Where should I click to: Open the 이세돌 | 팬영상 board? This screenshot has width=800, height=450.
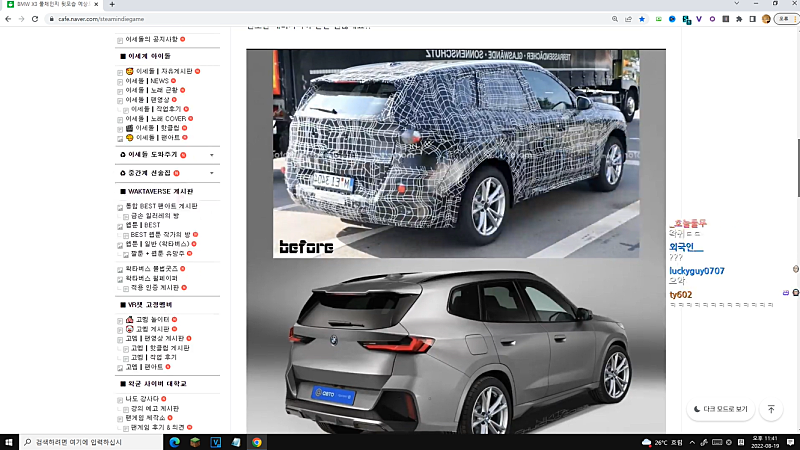pyautogui.click(x=147, y=99)
